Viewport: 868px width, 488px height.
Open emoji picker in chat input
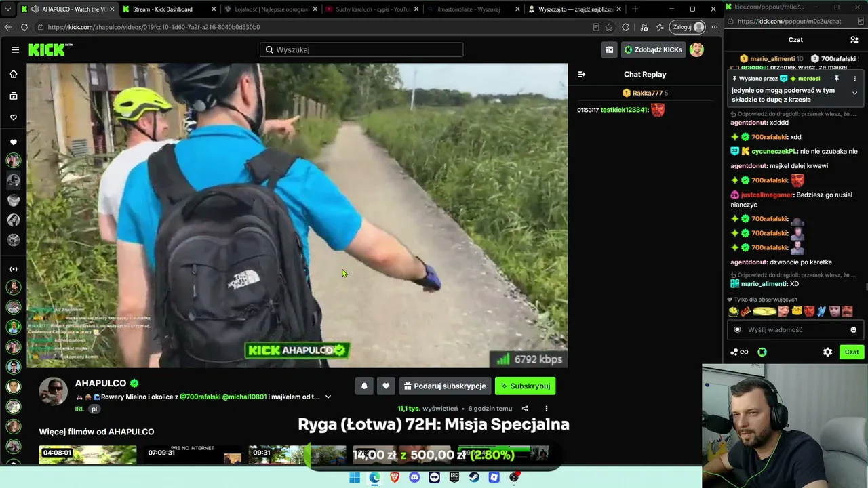point(853,330)
